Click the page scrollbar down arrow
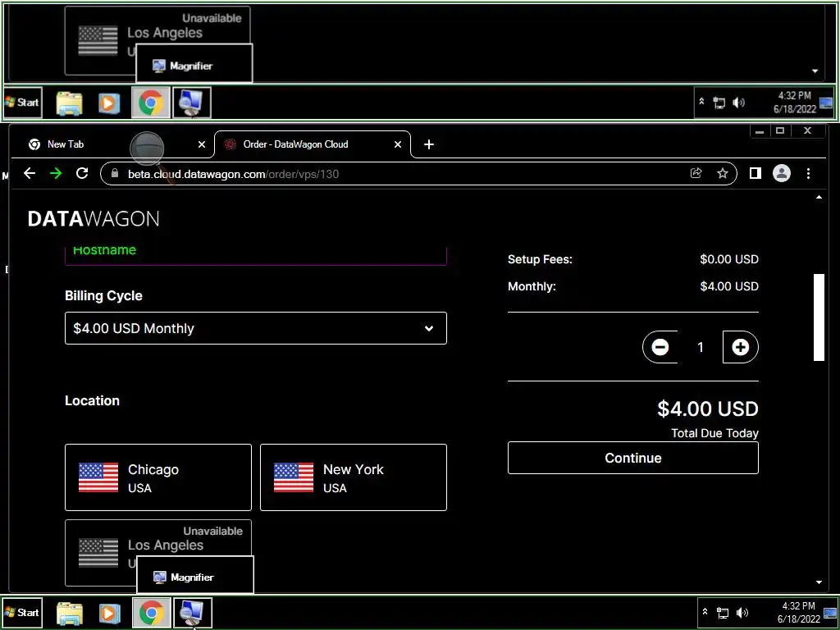The height and width of the screenshot is (630, 840). 819,582
